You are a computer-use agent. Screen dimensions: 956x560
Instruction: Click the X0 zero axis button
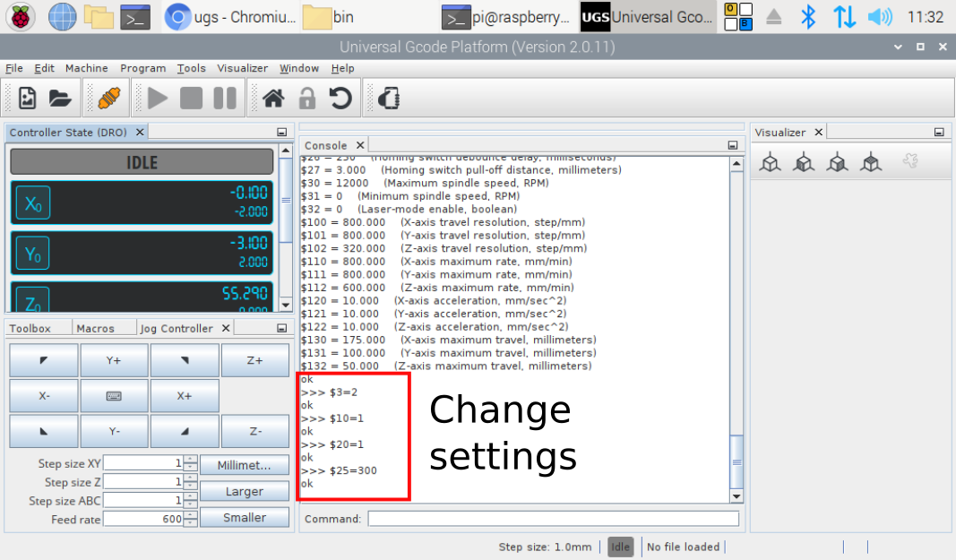coord(33,203)
